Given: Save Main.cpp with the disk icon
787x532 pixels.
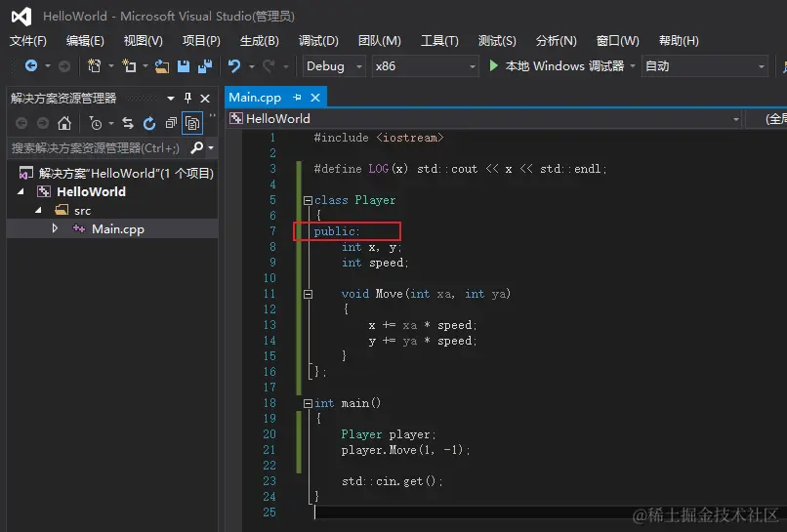Looking at the screenshot, I should (184, 66).
